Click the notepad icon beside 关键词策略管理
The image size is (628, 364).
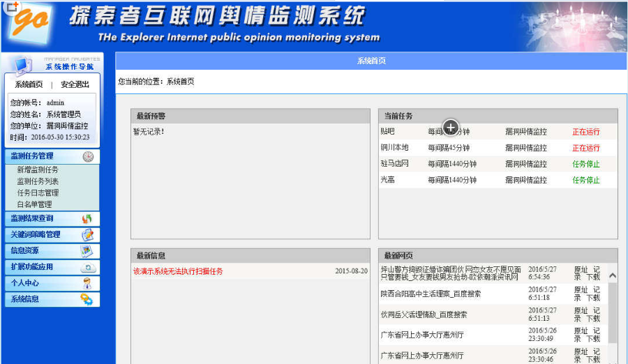[x=87, y=235]
